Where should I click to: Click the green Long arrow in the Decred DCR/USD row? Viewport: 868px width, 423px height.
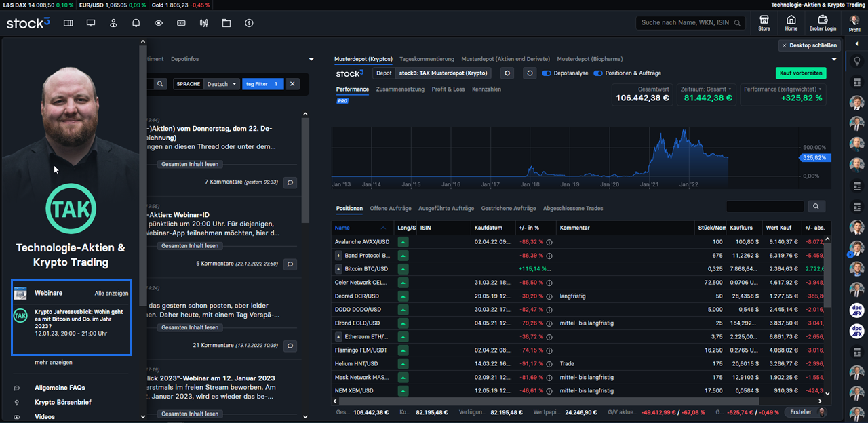pyautogui.click(x=403, y=296)
